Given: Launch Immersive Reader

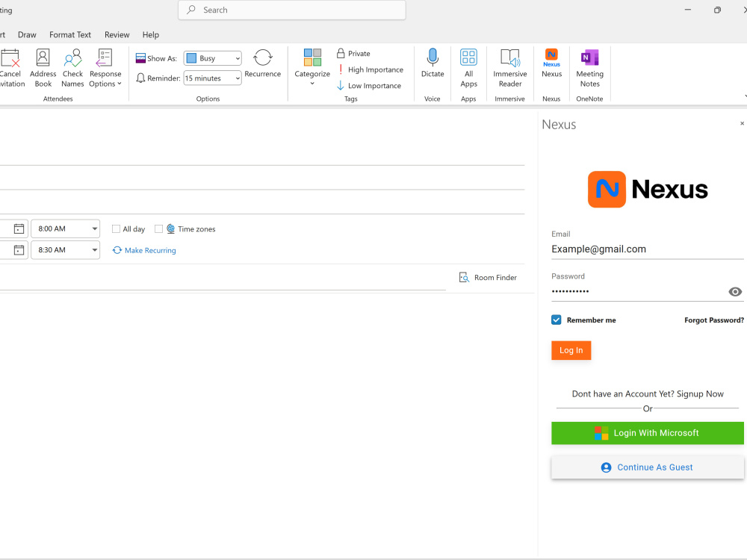Looking at the screenshot, I should (x=509, y=68).
